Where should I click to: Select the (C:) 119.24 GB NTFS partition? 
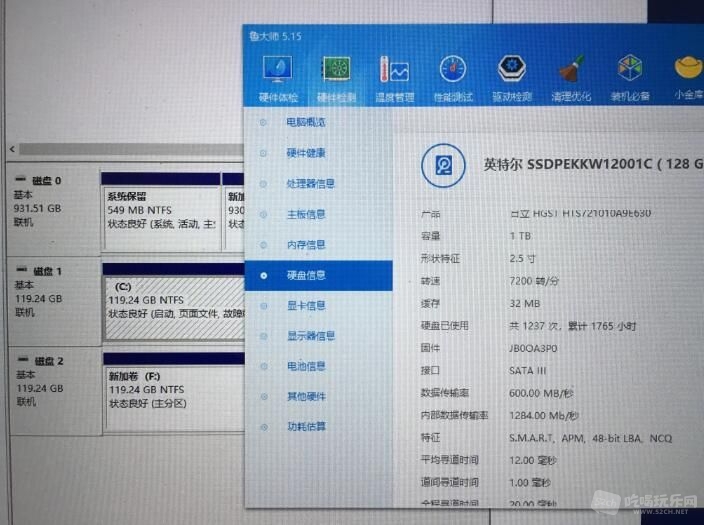174,301
